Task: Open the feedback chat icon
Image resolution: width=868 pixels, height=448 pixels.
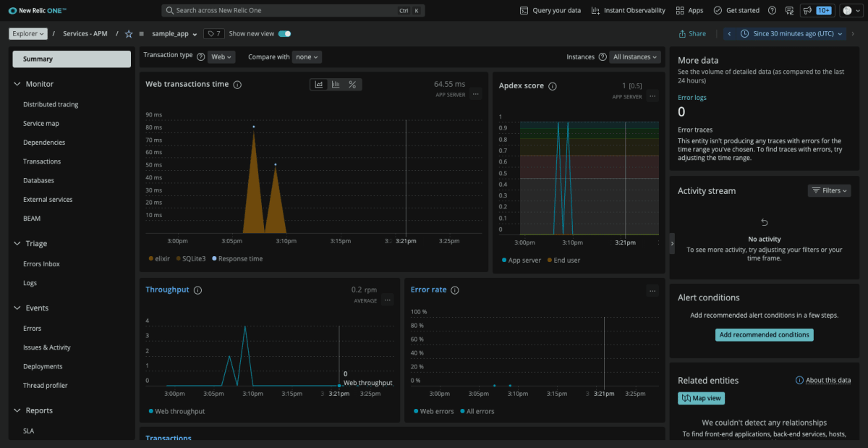Action: coord(788,11)
